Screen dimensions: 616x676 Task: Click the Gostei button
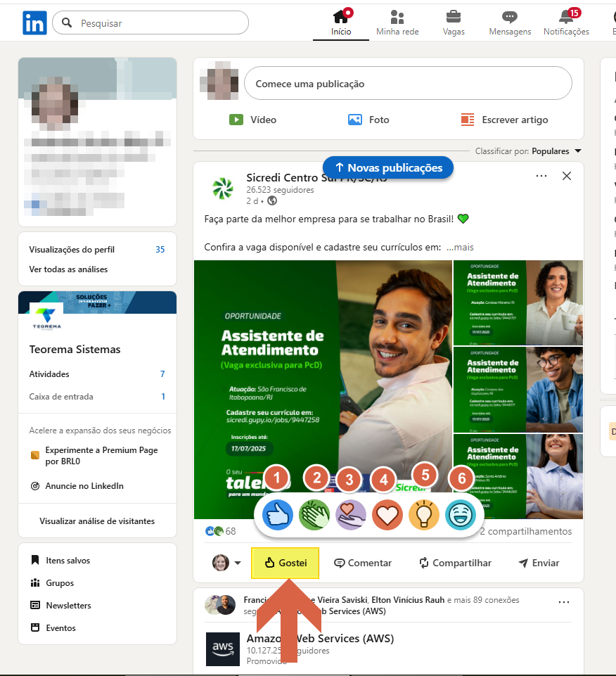click(285, 563)
